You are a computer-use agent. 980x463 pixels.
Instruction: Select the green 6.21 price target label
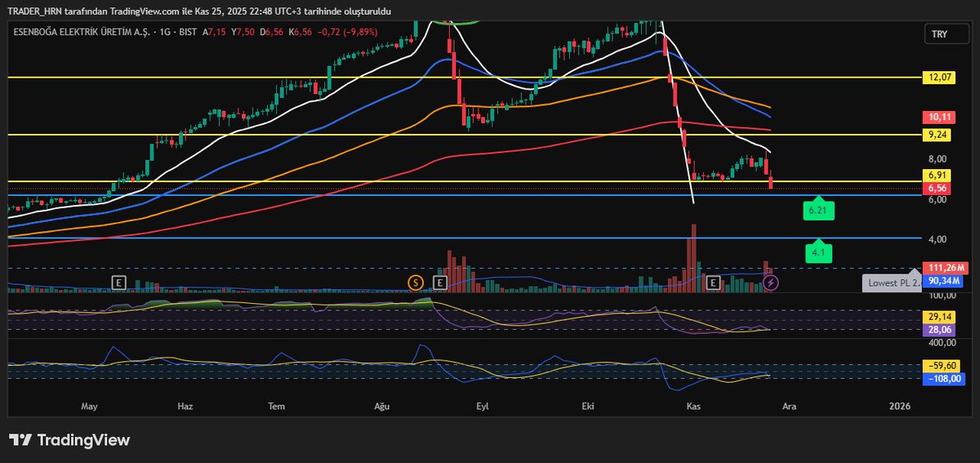click(x=817, y=211)
